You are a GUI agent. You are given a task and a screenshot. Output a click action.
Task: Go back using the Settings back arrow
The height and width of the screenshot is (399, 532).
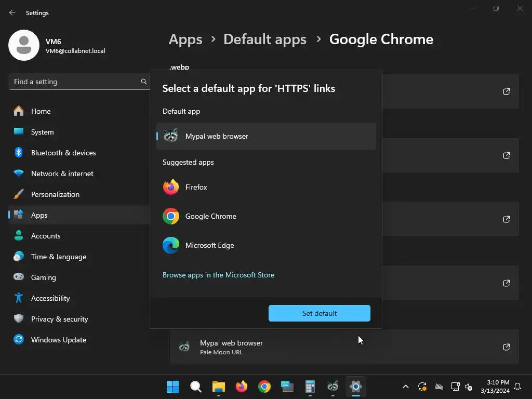coord(12,12)
